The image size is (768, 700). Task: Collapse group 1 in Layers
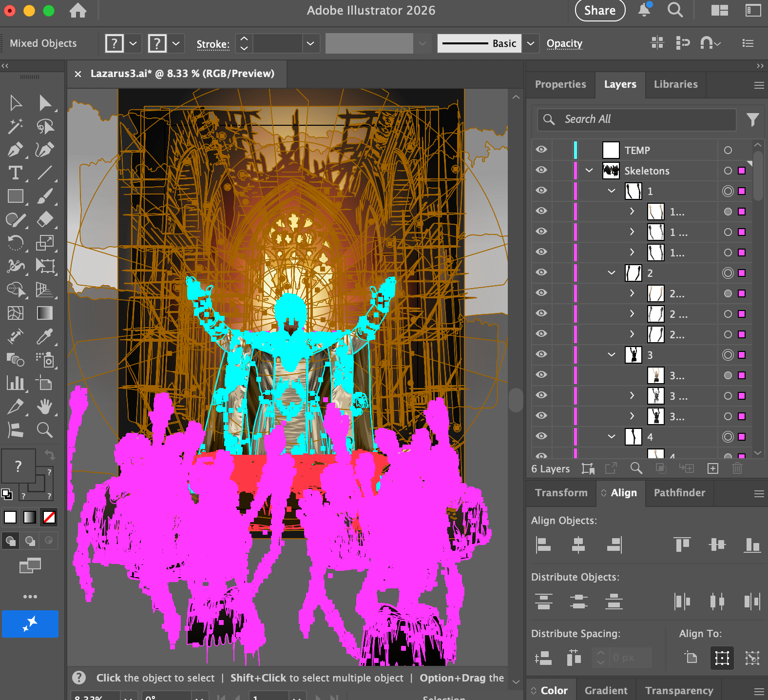tap(612, 191)
